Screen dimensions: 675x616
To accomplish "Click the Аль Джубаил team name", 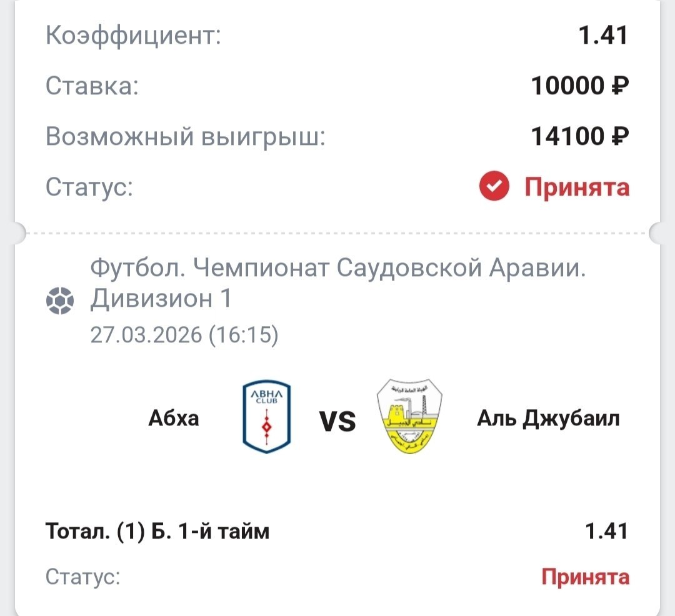I will coord(548,418).
